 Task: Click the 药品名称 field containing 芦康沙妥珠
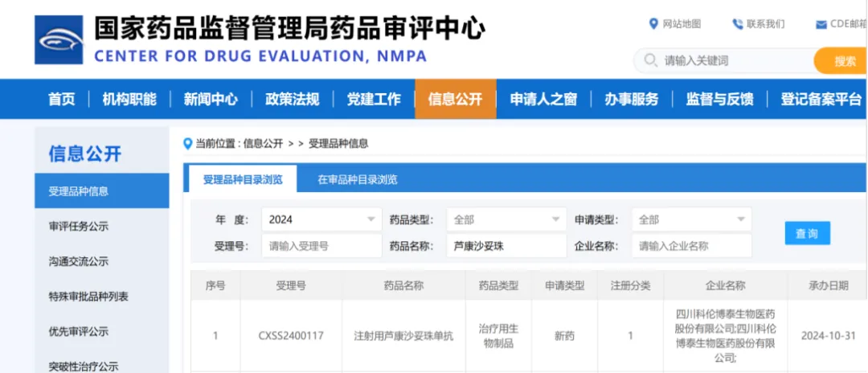(x=506, y=246)
